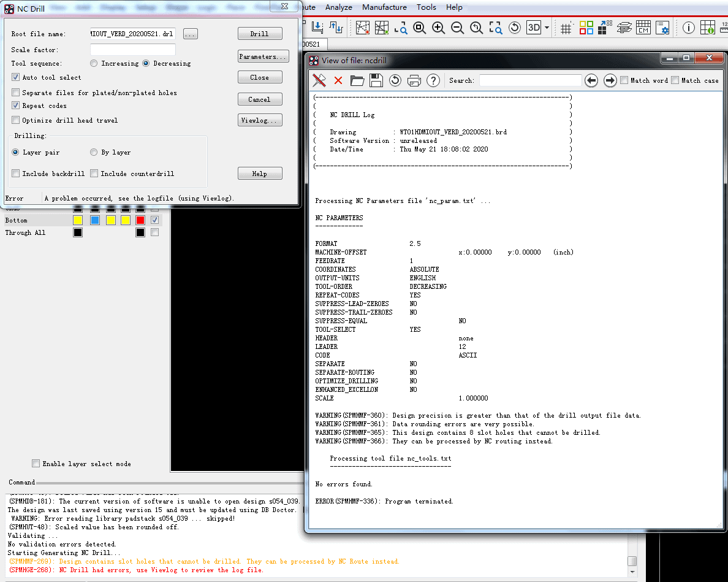The width and height of the screenshot is (728, 582).
Task: Open the Help menu
Action: (454, 7)
